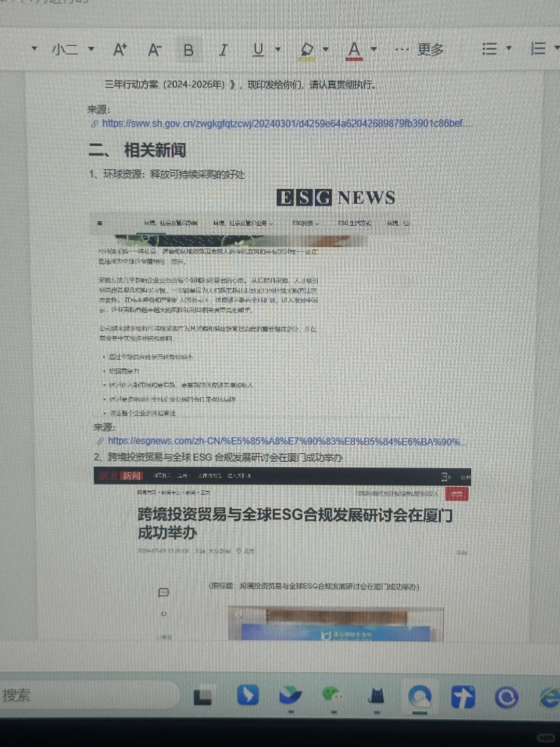Click the taskbar search field

click(x=88, y=696)
